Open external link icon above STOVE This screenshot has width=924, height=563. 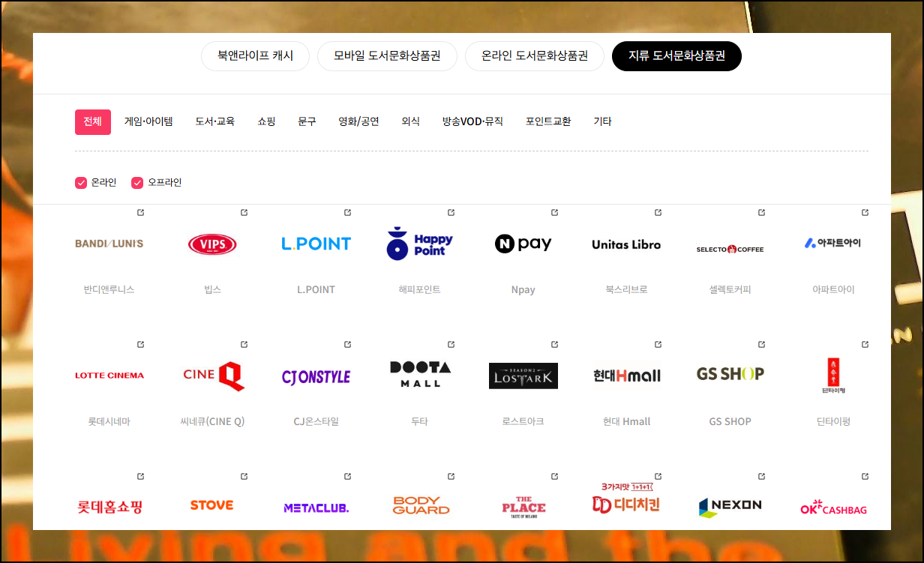tap(244, 477)
